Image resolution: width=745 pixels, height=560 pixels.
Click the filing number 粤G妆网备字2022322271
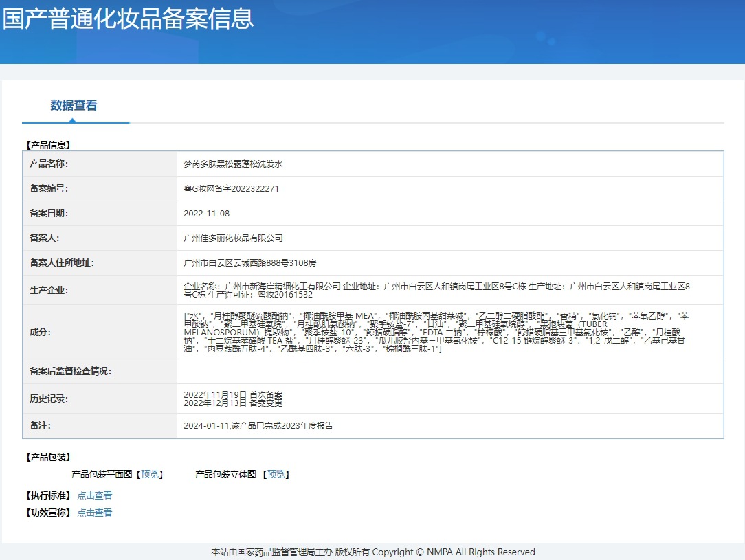[231, 189]
